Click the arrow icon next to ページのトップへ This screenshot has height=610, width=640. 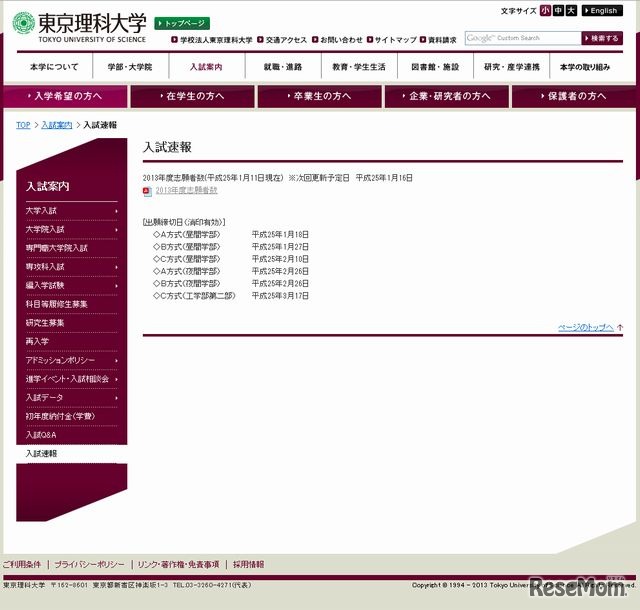pyautogui.click(x=620, y=327)
